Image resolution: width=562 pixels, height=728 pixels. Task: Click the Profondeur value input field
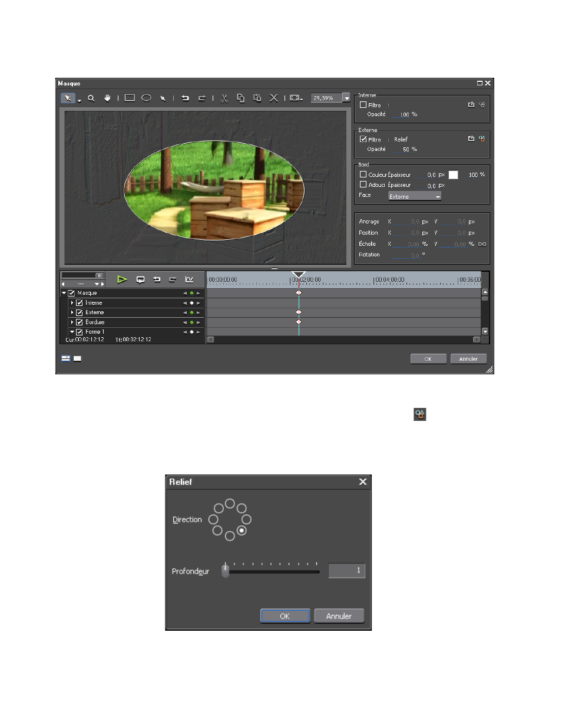pos(346,570)
